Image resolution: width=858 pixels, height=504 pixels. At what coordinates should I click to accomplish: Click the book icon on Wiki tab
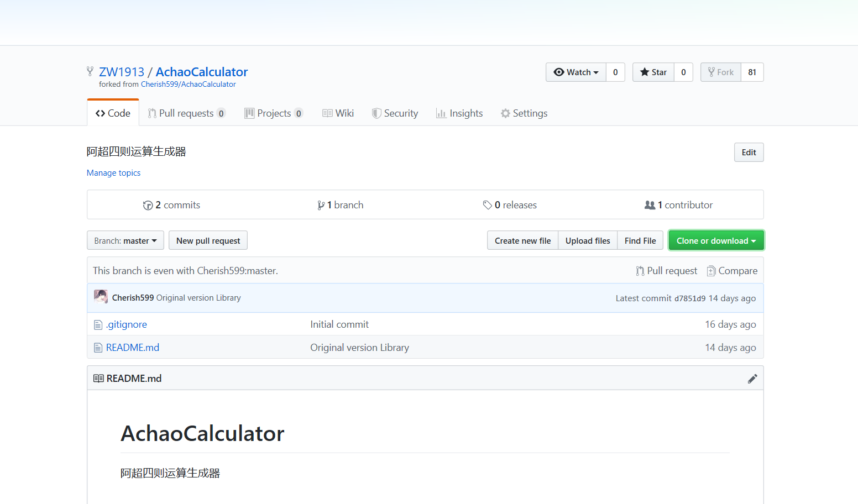(327, 113)
